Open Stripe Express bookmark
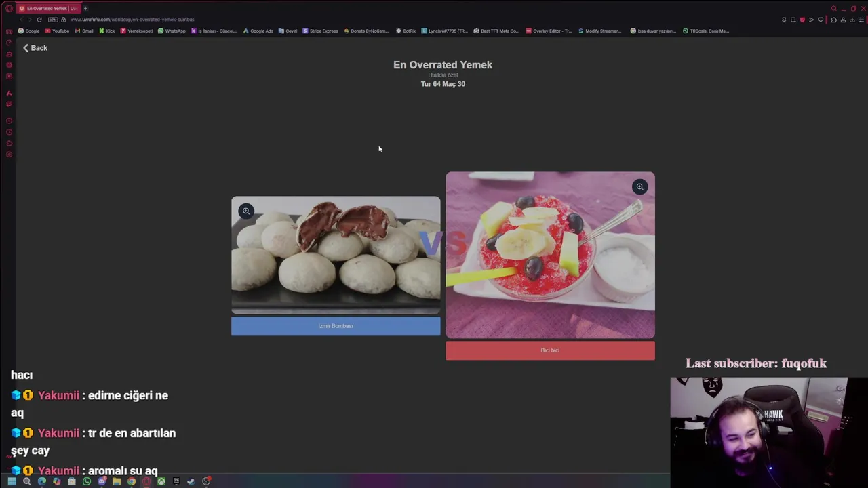This screenshot has height=488, width=868. 320,30
